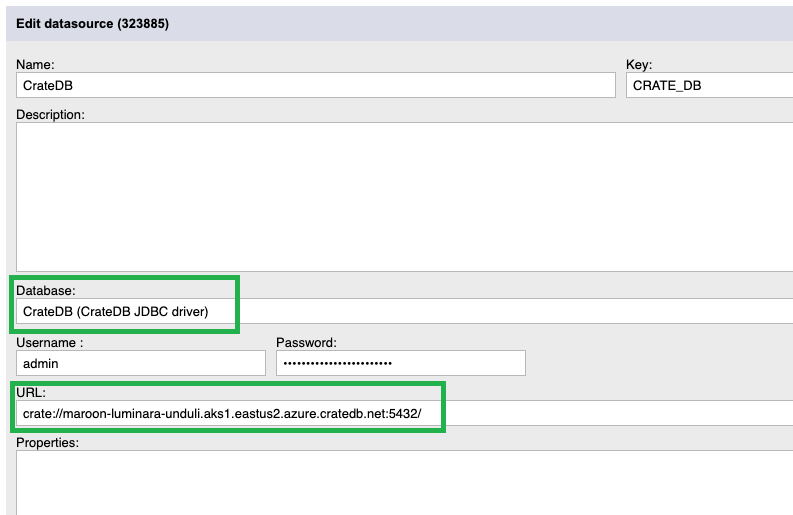The height and width of the screenshot is (515, 793).
Task: Click the URL field with crate:// address
Action: pyautogui.click(x=405, y=413)
